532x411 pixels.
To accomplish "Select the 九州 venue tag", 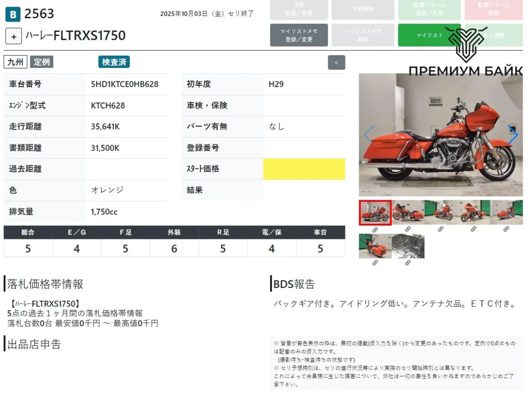I will click(16, 62).
